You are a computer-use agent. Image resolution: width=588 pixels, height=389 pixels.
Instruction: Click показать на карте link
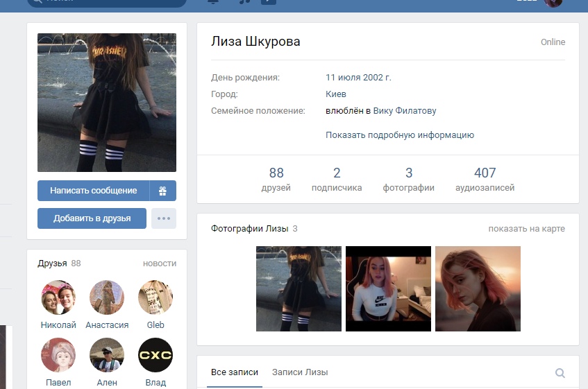coord(526,228)
